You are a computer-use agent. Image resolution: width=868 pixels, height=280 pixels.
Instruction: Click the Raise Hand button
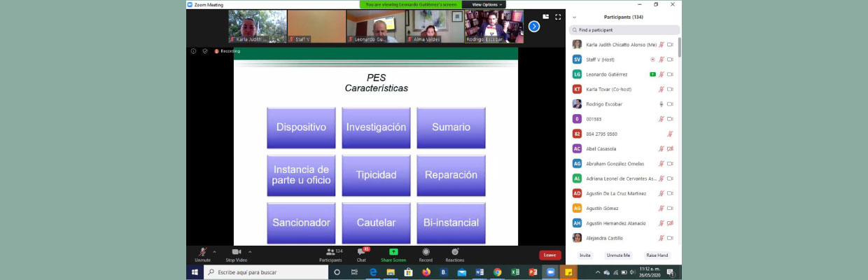(657, 255)
